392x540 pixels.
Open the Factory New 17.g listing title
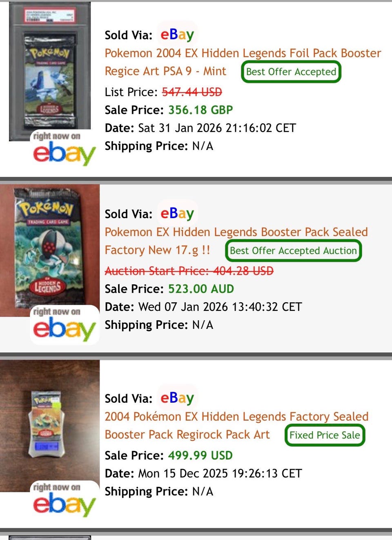(236, 241)
